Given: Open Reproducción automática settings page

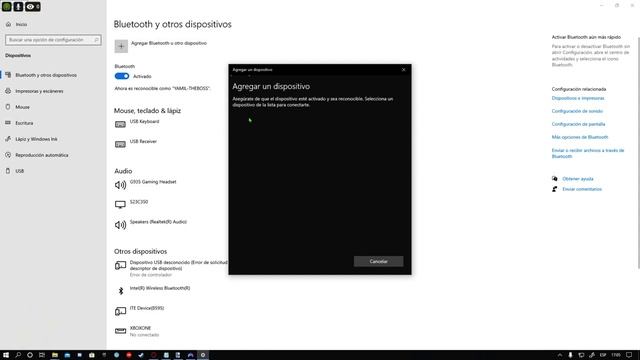Looking at the screenshot, I should [x=42, y=155].
